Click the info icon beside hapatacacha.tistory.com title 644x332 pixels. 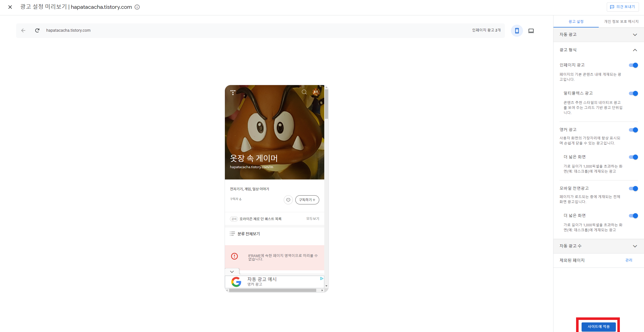pyautogui.click(x=137, y=7)
